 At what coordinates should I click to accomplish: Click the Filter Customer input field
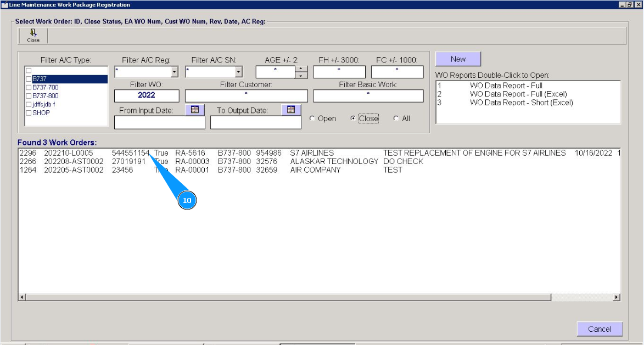coord(246,95)
